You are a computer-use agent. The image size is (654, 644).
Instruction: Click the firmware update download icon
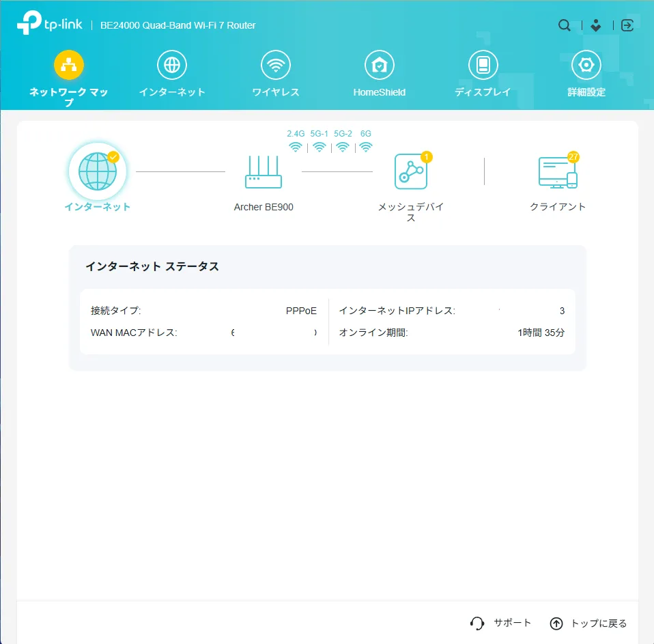pos(596,25)
